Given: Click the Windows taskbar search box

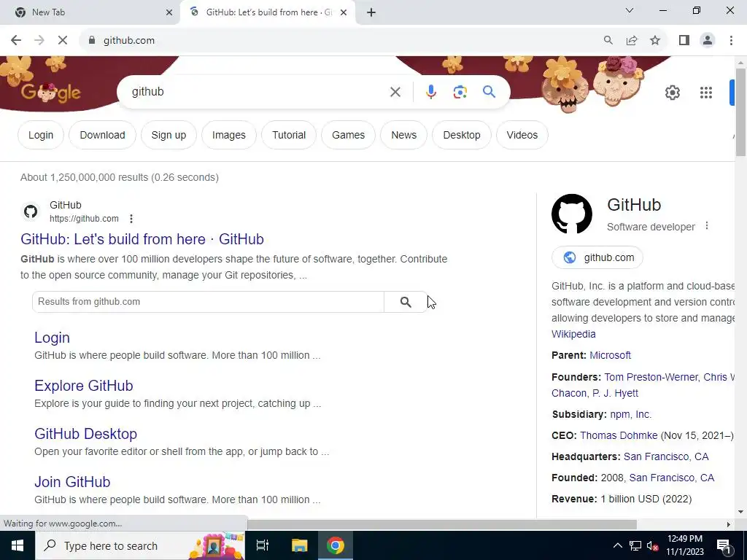Looking at the screenshot, I should 140,545.
